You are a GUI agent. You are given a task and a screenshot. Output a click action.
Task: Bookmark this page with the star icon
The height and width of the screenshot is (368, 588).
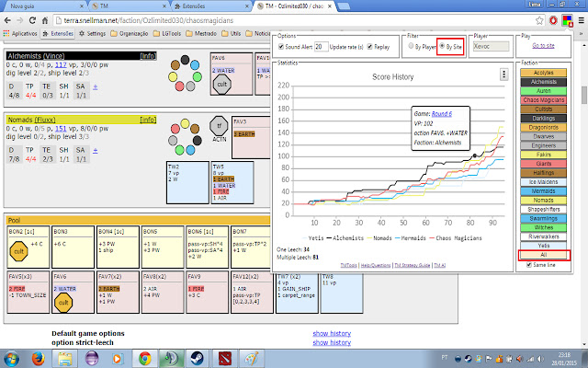tap(539, 20)
